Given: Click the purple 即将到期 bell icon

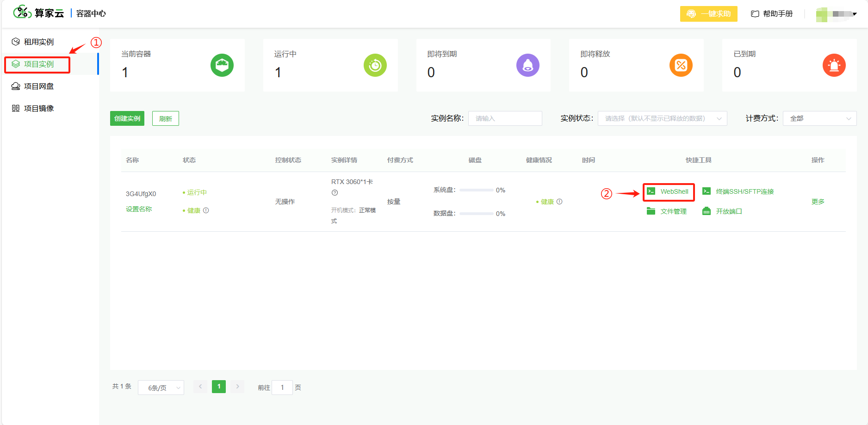Looking at the screenshot, I should coord(528,65).
